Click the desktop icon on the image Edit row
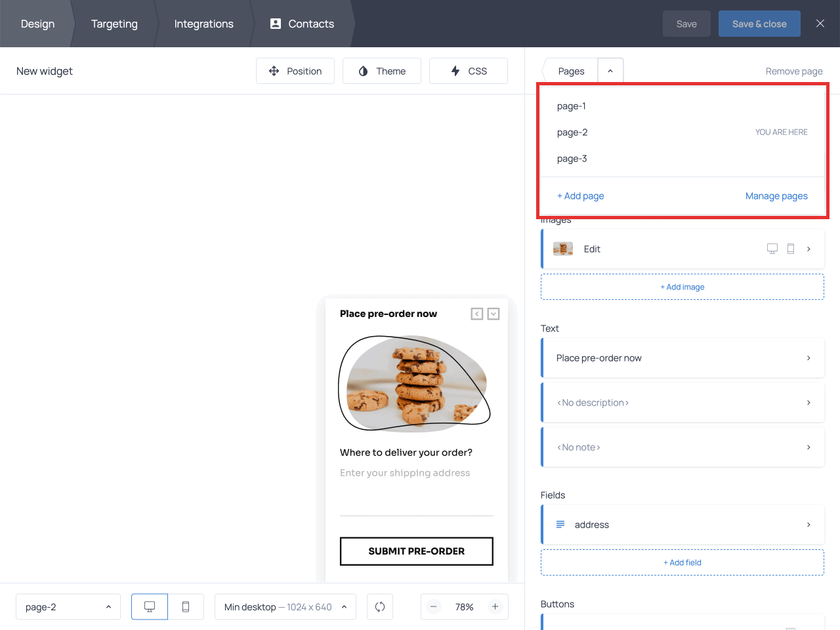This screenshot has width=840, height=630. click(772, 249)
